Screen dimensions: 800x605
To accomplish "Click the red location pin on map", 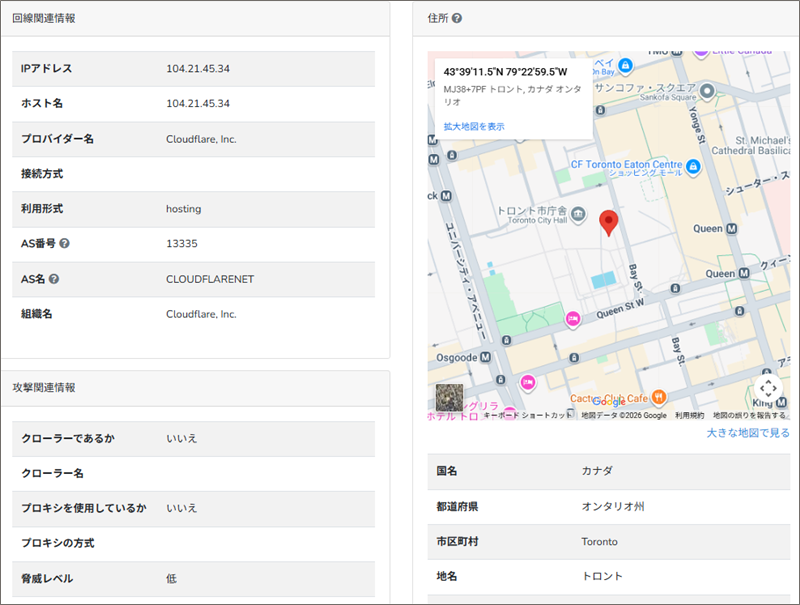I will click(x=608, y=222).
